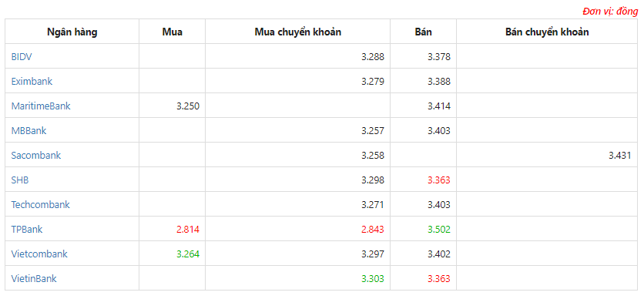Open the Techcombank link
The width and height of the screenshot is (644, 299).
click(40, 204)
